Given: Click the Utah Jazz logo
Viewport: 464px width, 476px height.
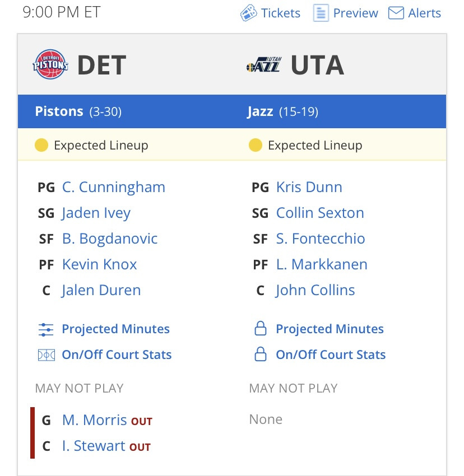Looking at the screenshot, I should (x=265, y=64).
